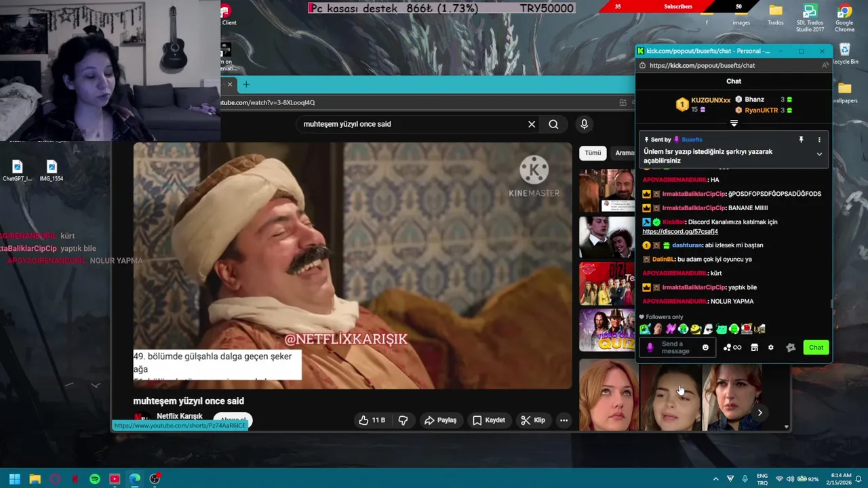Open the first recommended video with bald man
The height and width of the screenshot is (488, 868).
pyautogui.click(x=607, y=190)
